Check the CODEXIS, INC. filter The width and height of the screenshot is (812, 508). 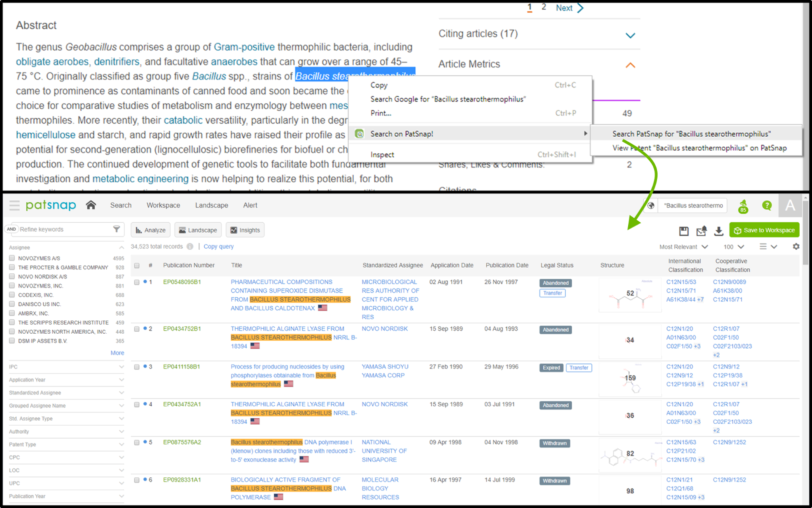[12, 295]
